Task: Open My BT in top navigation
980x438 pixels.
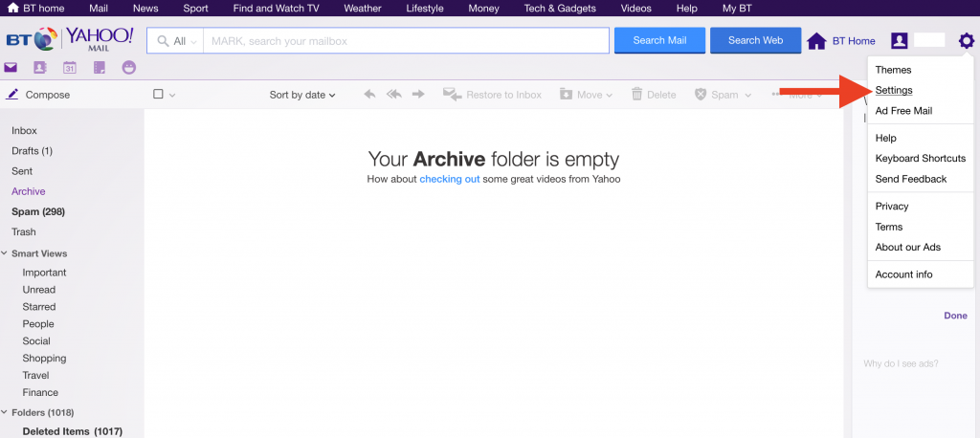Action: coord(737,8)
